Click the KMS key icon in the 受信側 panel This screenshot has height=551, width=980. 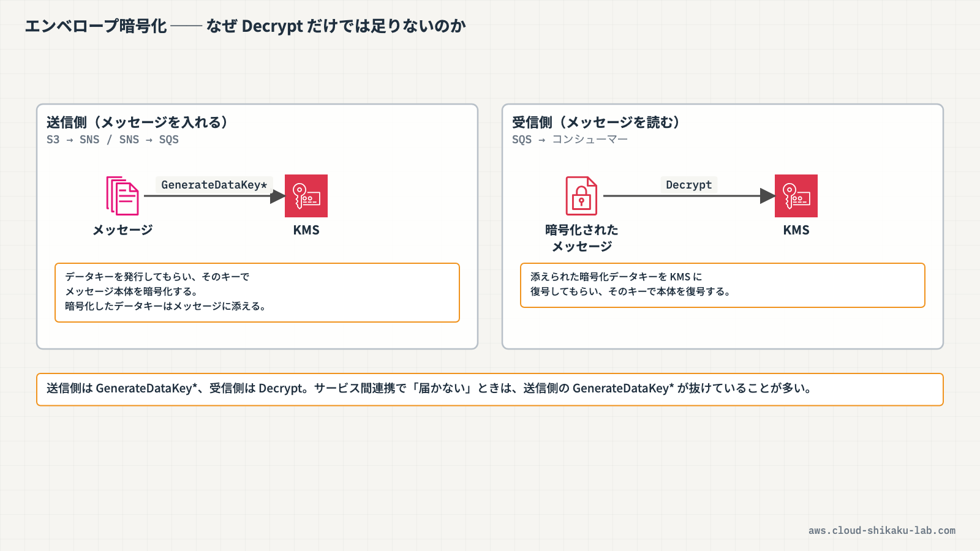click(796, 196)
